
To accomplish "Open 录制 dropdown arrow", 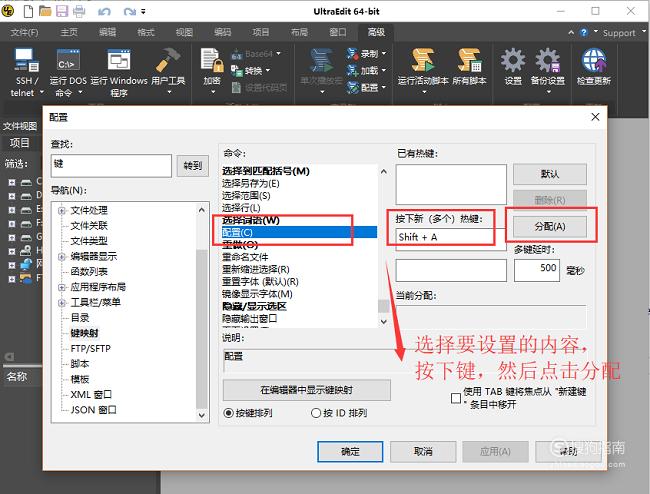I will coord(384,53).
